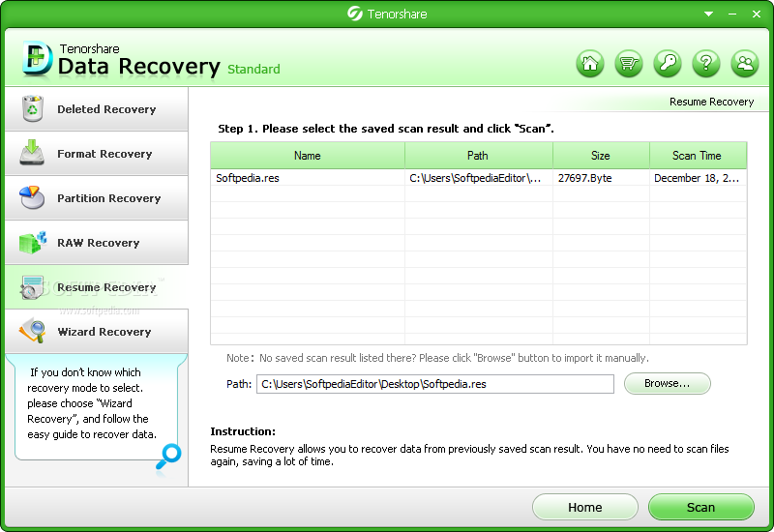Click the Home button at the bottom
774x532 pixels.
pos(585,507)
